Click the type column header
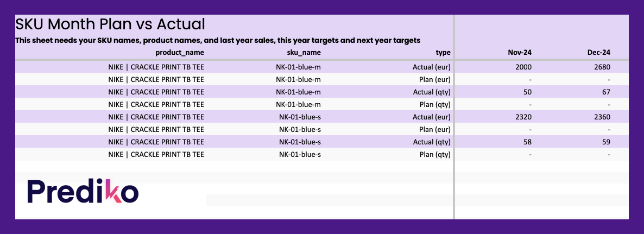 pos(443,53)
